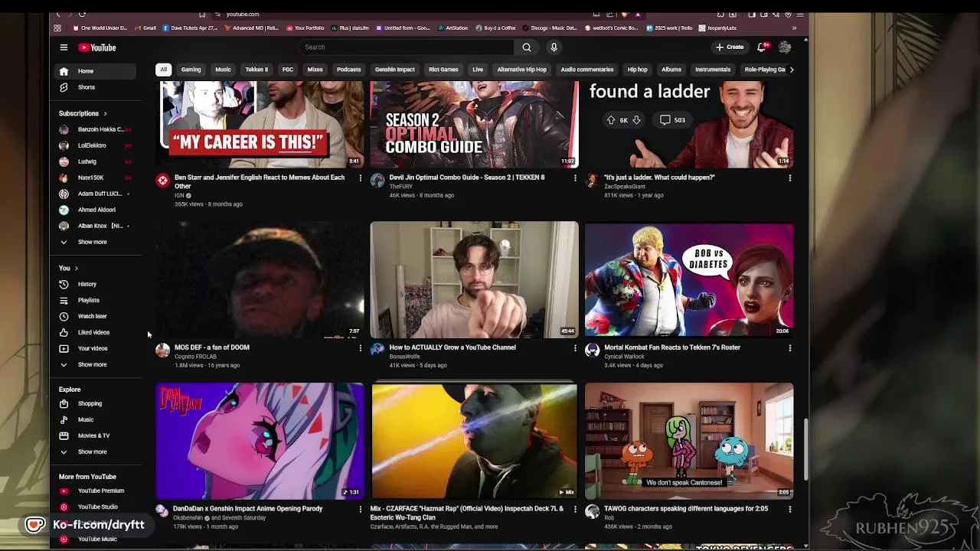Show more bookmarks with the overflow chevron
Viewport: 980px width, 551px height.
click(x=794, y=28)
